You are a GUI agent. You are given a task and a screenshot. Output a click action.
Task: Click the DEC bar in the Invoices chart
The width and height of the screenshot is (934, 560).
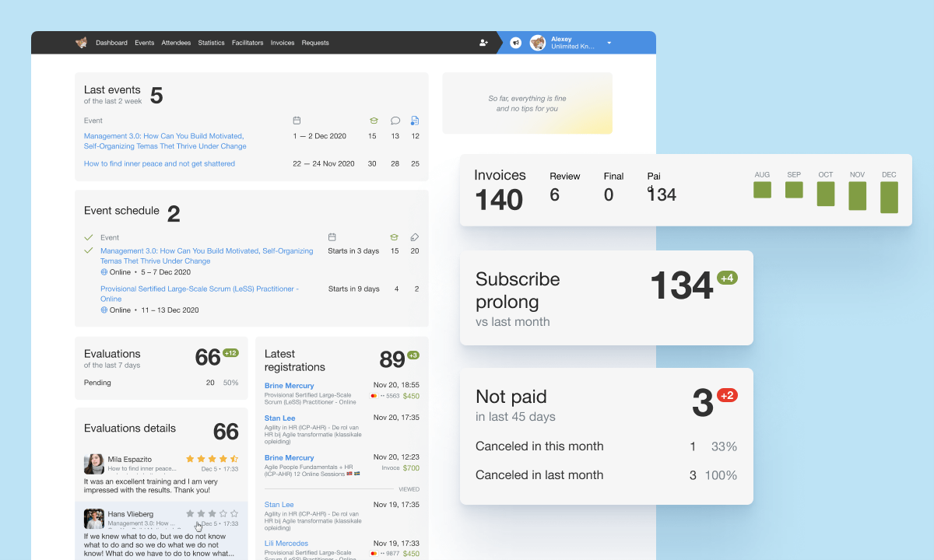(x=889, y=196)
